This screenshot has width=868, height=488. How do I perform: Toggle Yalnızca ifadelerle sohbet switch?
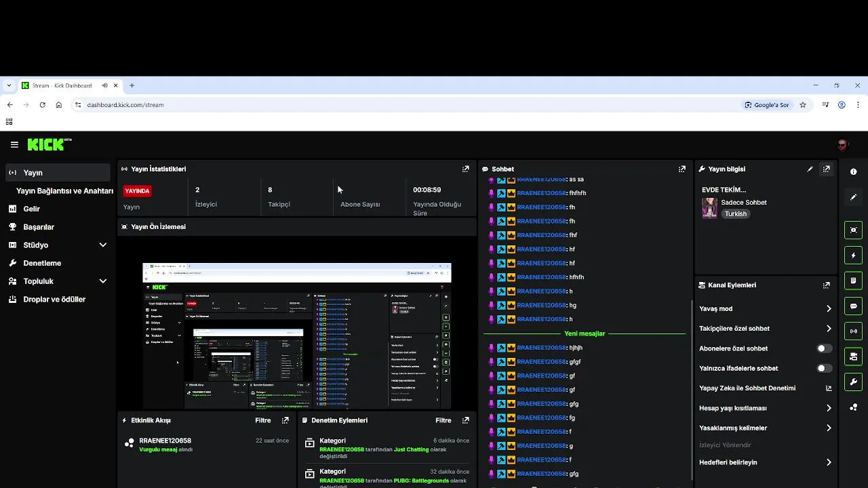pos(824,368)
